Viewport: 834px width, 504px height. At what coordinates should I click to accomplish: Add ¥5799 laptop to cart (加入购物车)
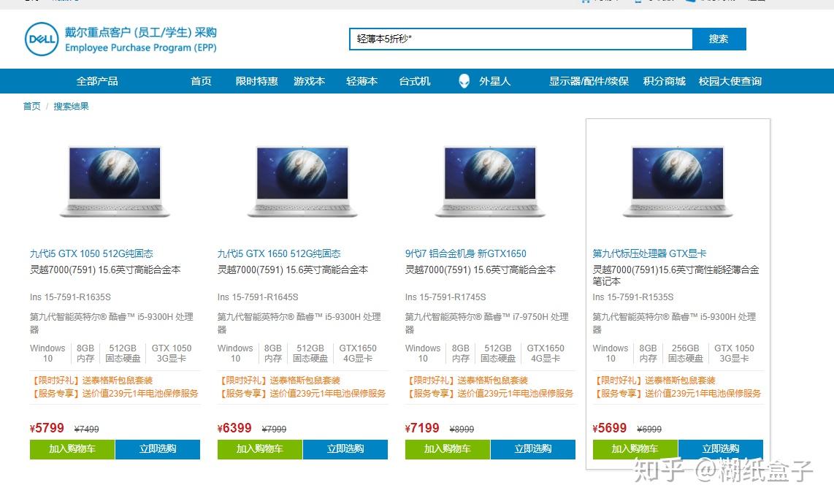pyautogui.click(x=72, y=449)
